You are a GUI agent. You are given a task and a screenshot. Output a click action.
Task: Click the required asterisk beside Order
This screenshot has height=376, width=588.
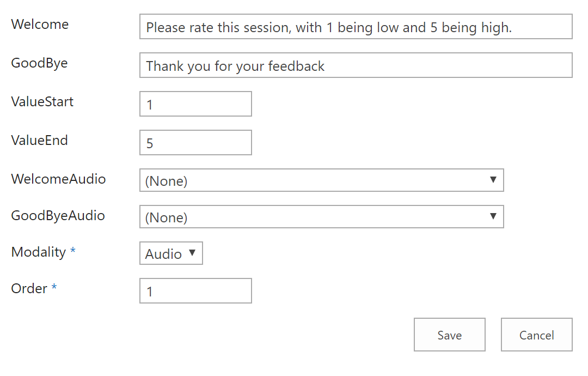54,288
